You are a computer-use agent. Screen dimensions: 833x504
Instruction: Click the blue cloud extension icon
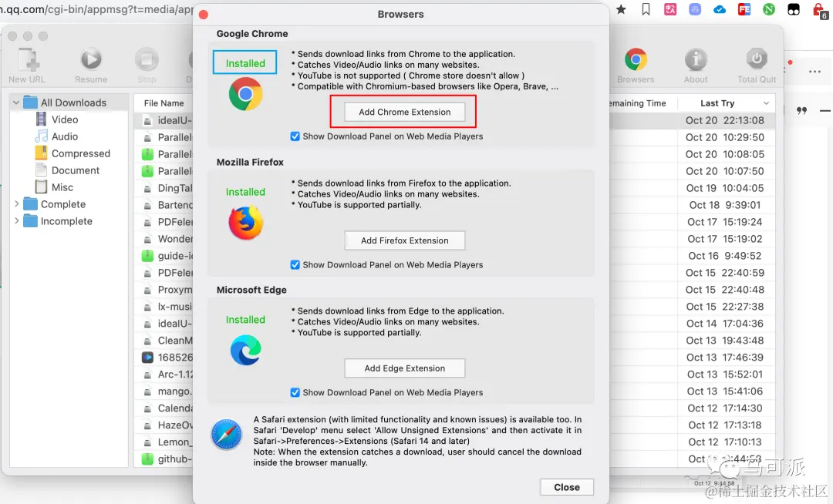click(720, 9)
